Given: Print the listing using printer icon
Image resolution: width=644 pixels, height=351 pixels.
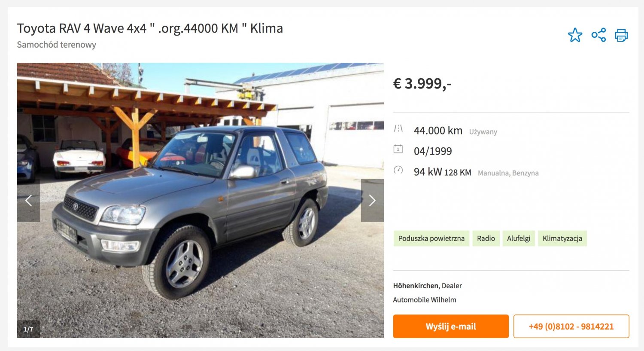Looking at the screenshot, I should 621,35.
